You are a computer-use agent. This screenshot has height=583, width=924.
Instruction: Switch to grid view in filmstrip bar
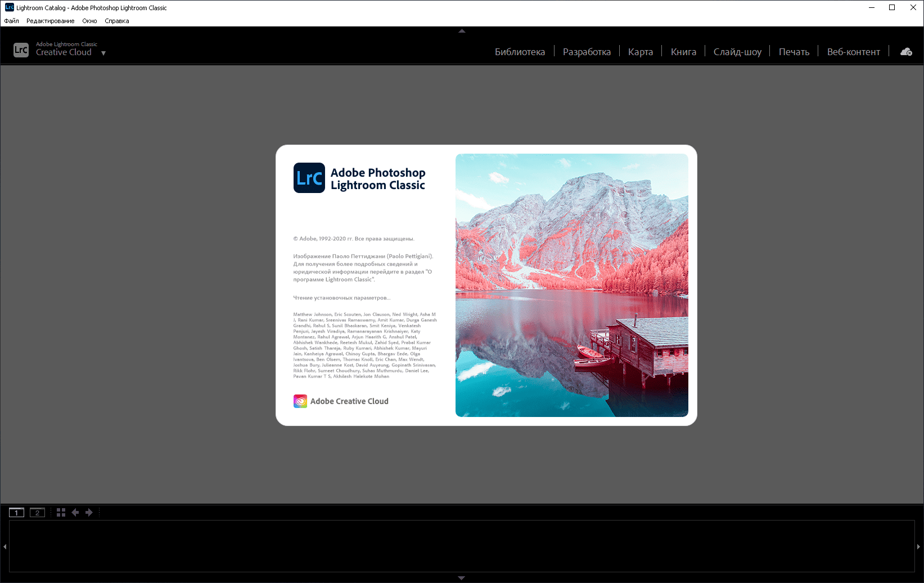[61, 512]
